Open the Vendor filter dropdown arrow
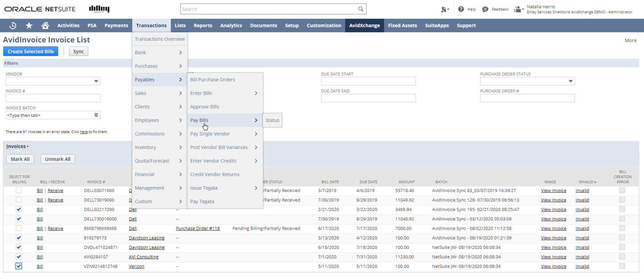 96,81
